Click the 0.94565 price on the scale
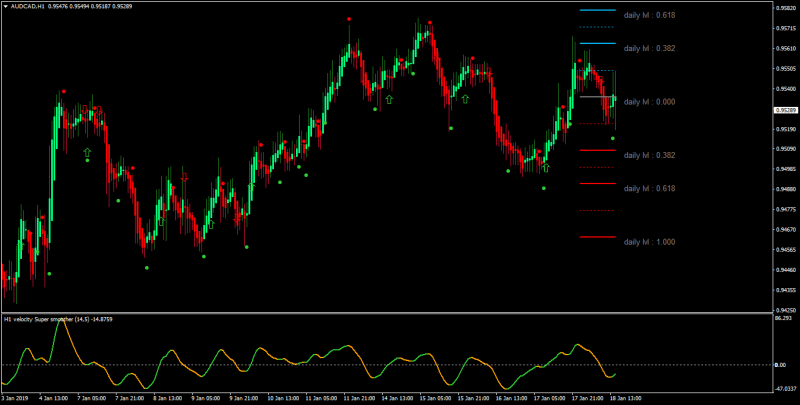800x405 pixels. (x=784, y=250)
